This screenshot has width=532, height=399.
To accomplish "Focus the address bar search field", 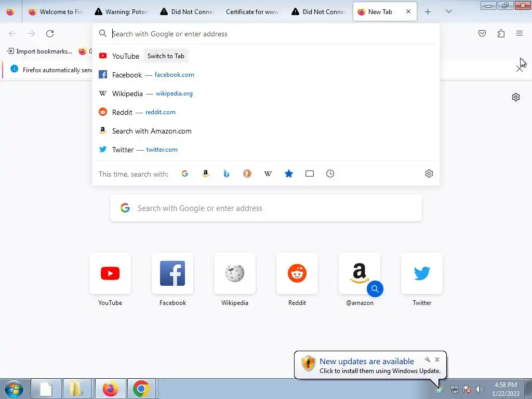I will pos(266,34).
